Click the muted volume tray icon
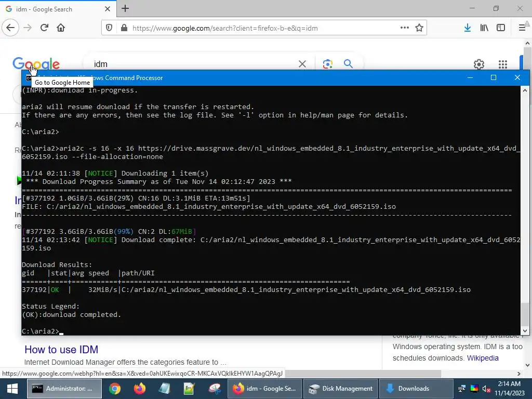 click(486, 389)
